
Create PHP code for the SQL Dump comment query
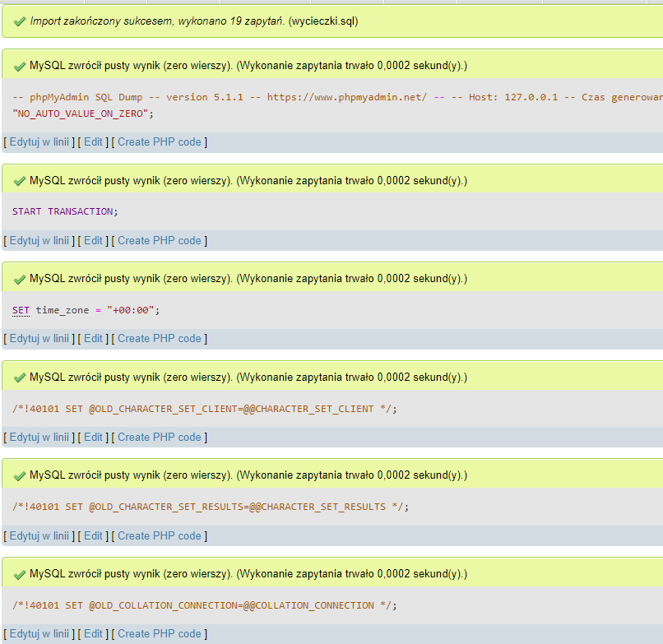click(159, 141)
